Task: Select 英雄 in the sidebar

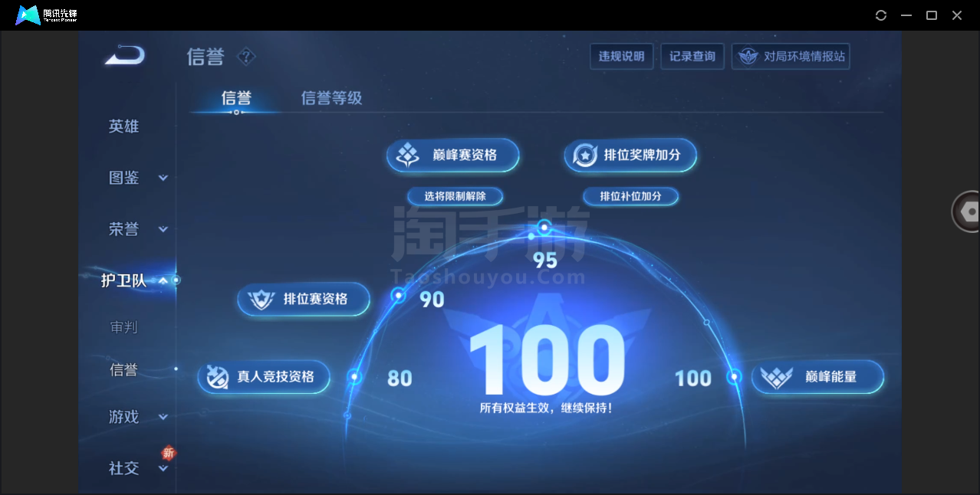Action: pyautogui.click(x=123, y=126)
